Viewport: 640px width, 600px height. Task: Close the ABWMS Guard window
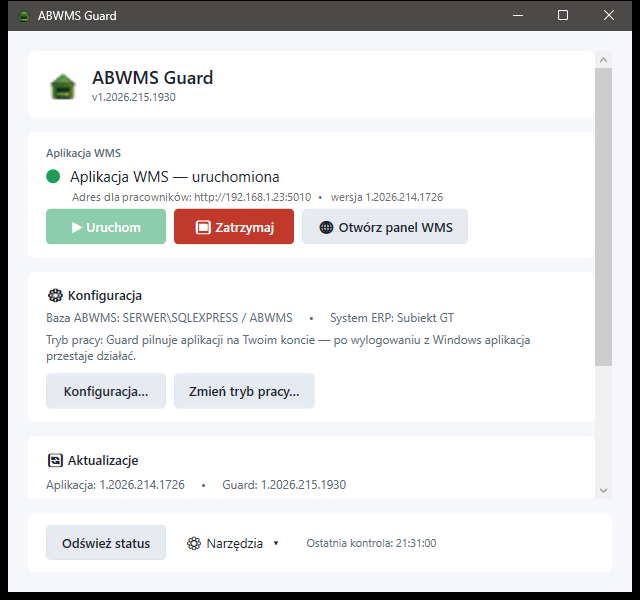[x=609, y=16]
